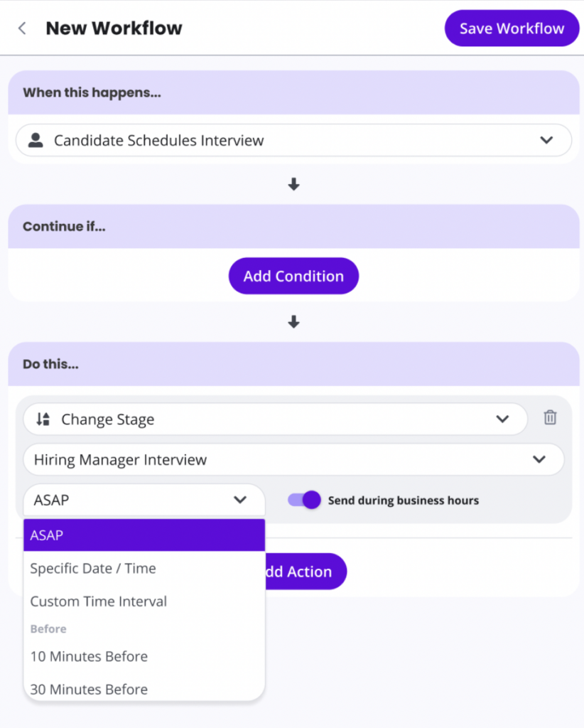The image size is (584, 728).
Task: Select ASAP option in the timing list
Action: (x=144, y=535)
